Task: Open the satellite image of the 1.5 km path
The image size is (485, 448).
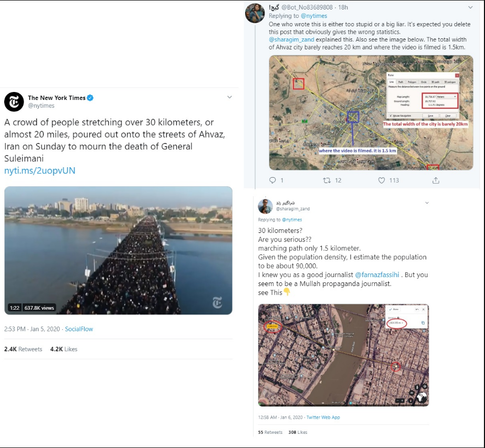Action: point(343,355)
